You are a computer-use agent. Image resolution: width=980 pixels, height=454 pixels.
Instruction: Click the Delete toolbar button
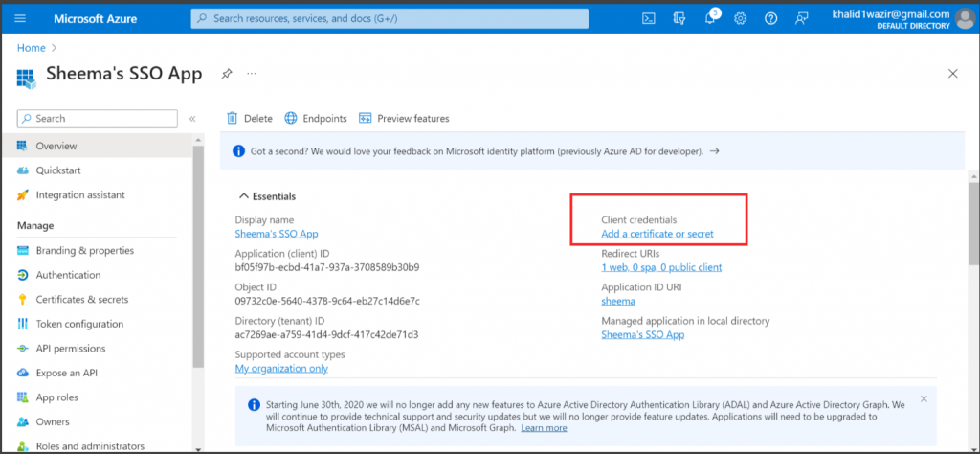(250, 118)
